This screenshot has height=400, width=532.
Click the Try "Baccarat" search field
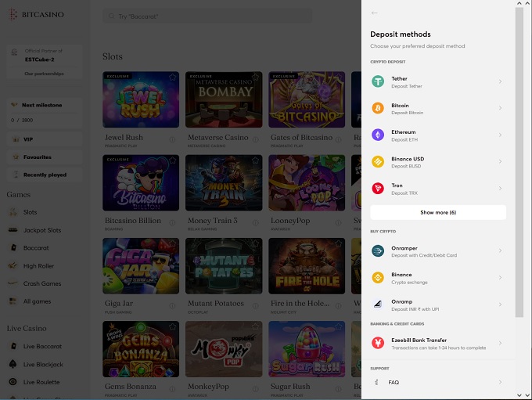pos(207,16)
